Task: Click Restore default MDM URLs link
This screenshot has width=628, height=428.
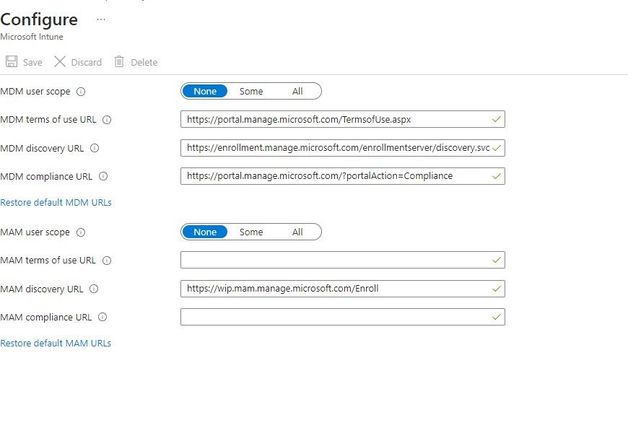Action: (x=56, y=203)
